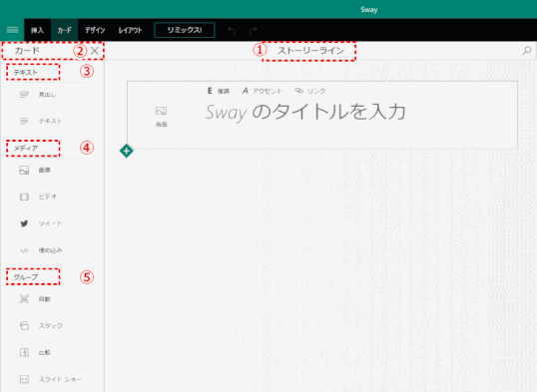The height and width of the screenshot is (392, 537).
Task: Click the グループ section header
Action: 26,276
